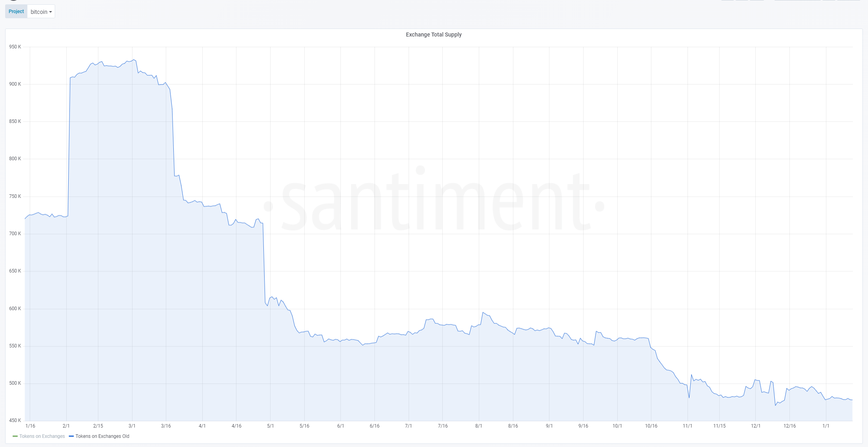Click the 10/1 date label on x-axis
Screen dimensions: 868x447
617,426
